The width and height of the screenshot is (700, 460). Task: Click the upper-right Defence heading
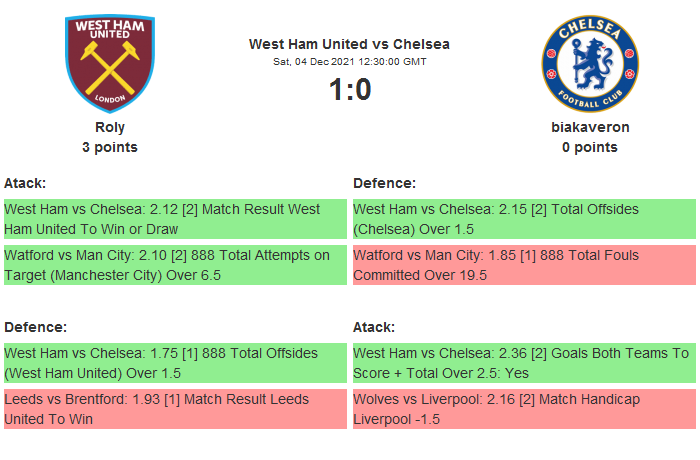[384, 183]
